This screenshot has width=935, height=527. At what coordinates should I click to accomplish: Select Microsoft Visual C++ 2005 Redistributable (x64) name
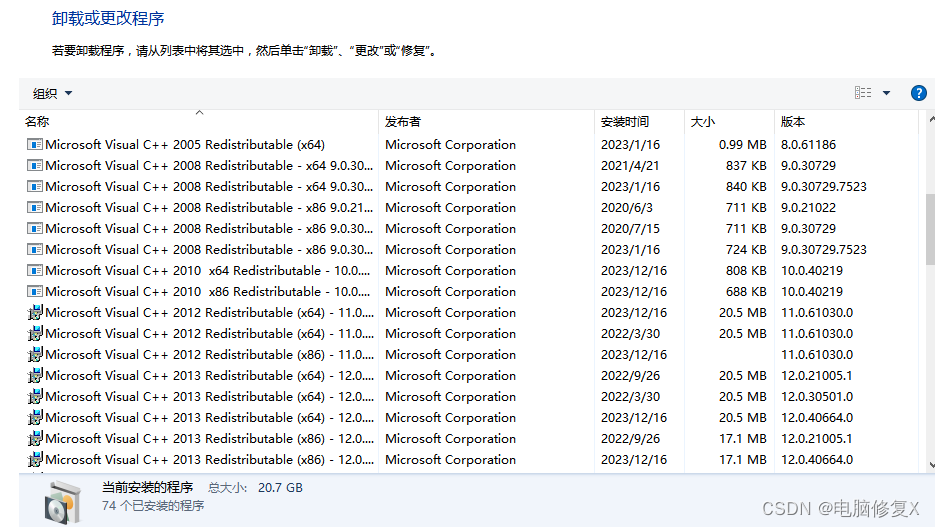[185, 144]
